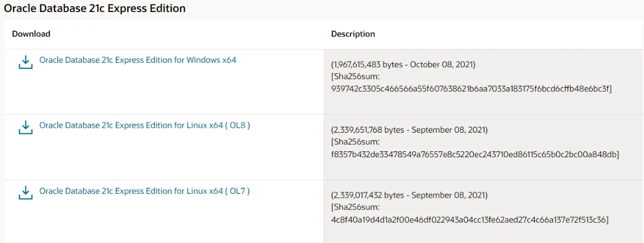The height and width of the screenshot is (243, 644).
Task: Select the Sha256sum label in the OL8 row
Action: pyautogui.click(x=356, y=142)
